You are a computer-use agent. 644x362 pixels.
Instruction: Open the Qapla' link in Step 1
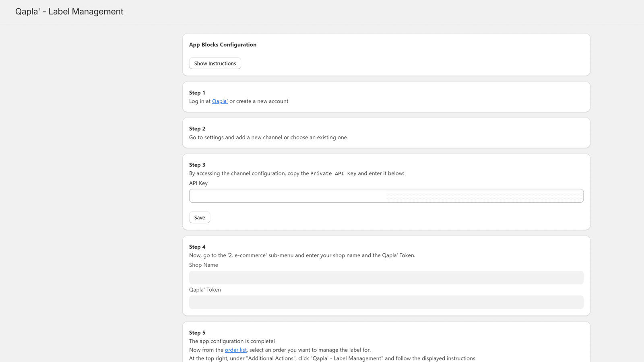(220, 101)
